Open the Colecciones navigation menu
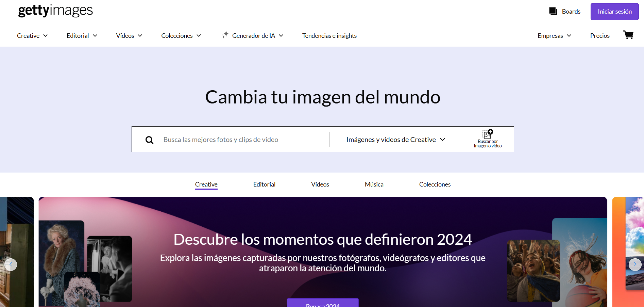 click(181, 36)
